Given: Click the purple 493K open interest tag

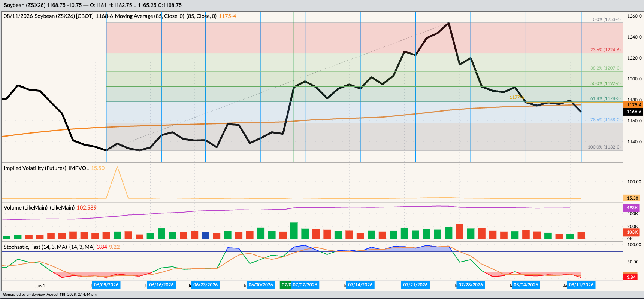Looking at the screenshot, I should coord(632,208).
